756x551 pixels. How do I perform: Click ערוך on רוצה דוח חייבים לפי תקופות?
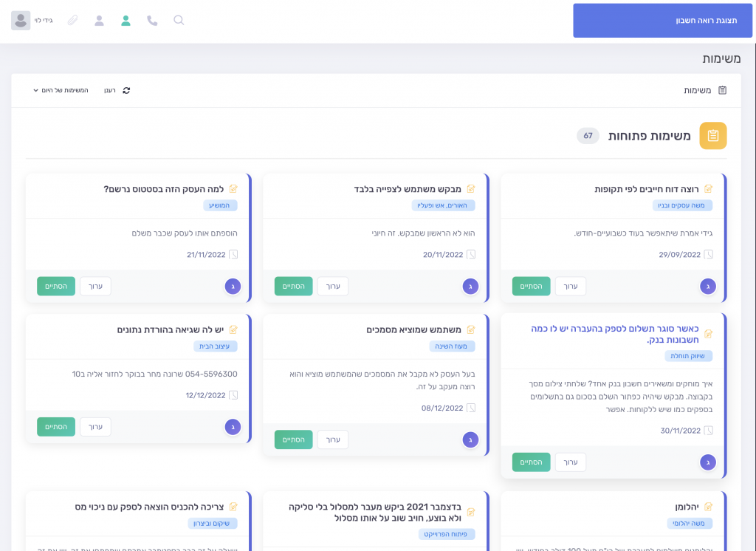point(571,286)
